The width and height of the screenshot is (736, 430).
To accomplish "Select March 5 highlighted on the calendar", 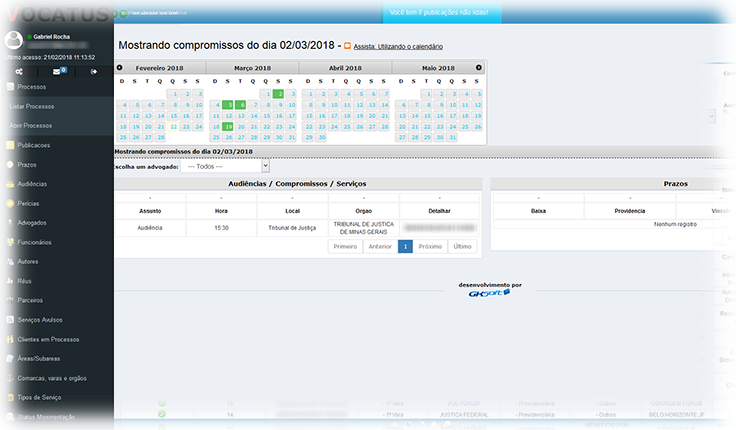I will click(229, 104).
